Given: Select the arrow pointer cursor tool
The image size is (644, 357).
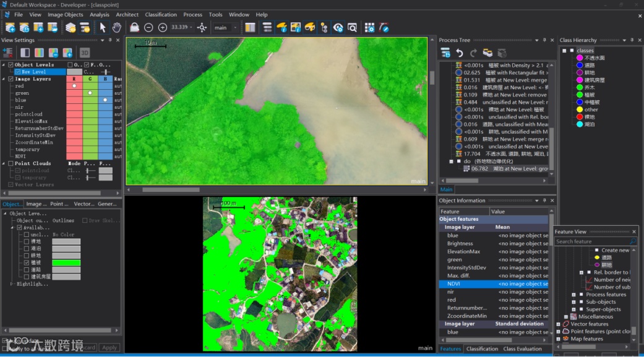Looking at the screenshot, I should pos(103,27).
